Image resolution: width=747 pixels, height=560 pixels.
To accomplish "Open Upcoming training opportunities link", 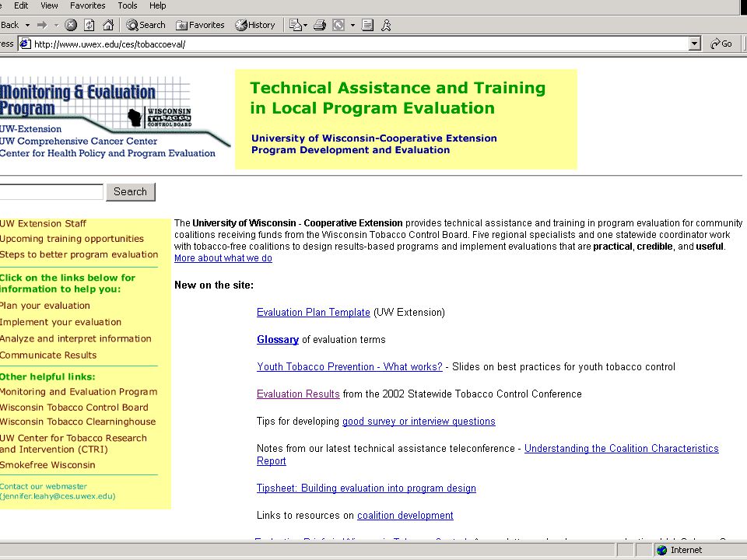I will (72, 239).
